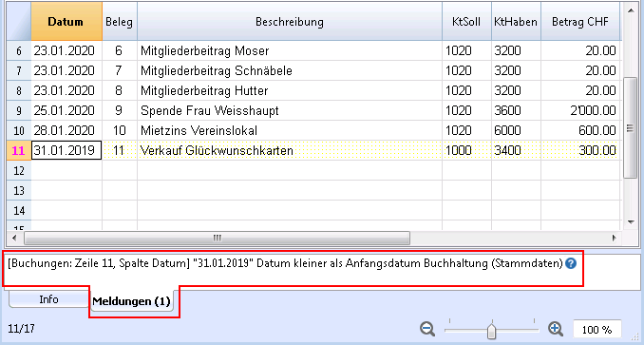644x345 pixels.
Task: Switch to the Info tab
Action: click(48, 299)
